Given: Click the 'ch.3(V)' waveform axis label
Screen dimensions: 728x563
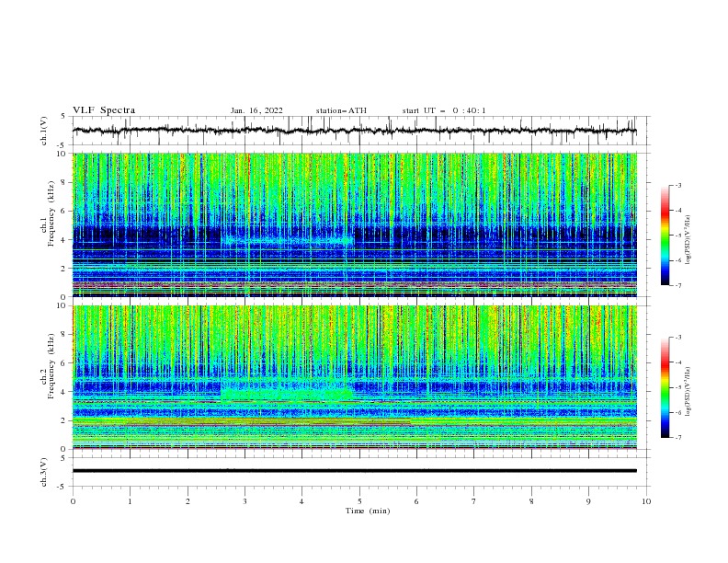Looking at the screenshot, I should (x=44, y=472).
